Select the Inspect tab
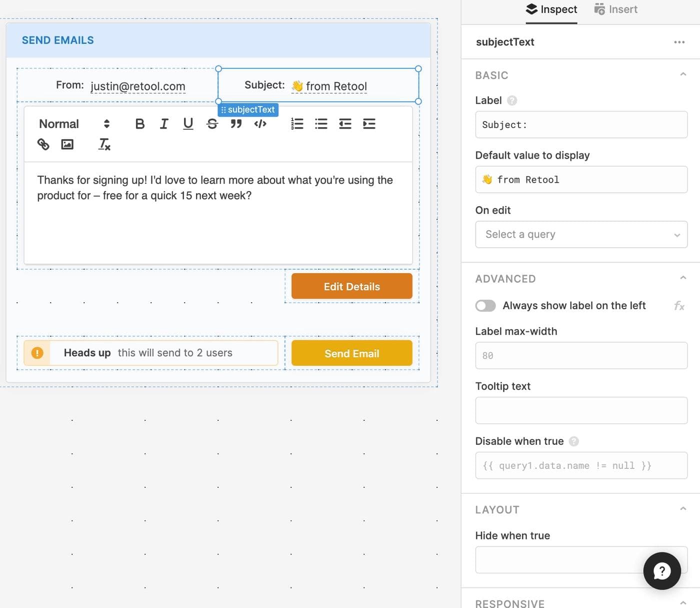 [551, 10]
